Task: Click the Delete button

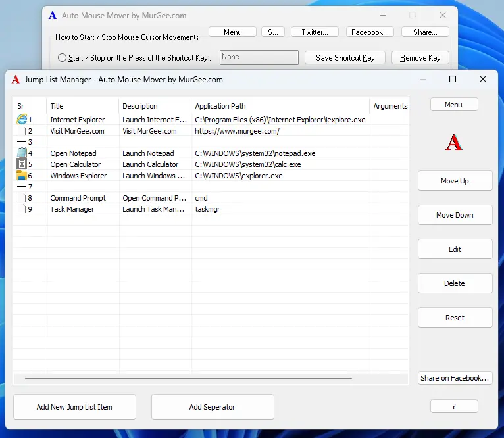Action: click(x=455, y=283)
